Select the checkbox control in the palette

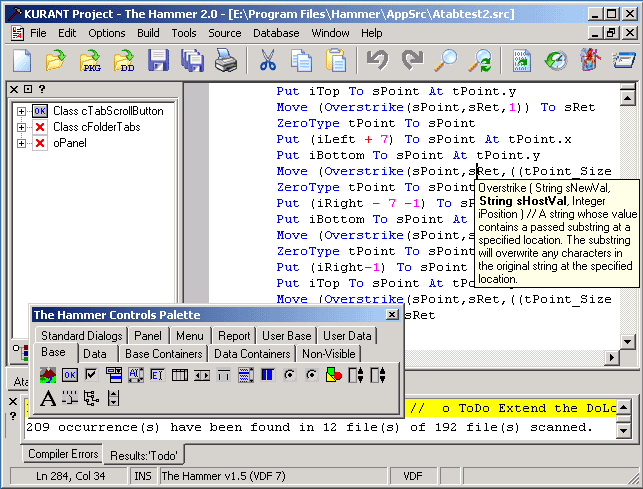pyautogui.click(x=91, y=374)
